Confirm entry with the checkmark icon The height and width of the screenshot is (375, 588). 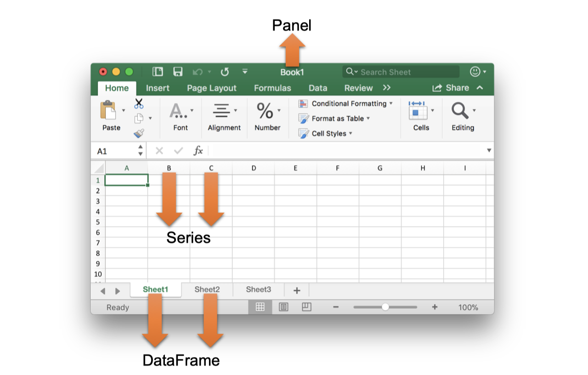[x=179, y=151]
